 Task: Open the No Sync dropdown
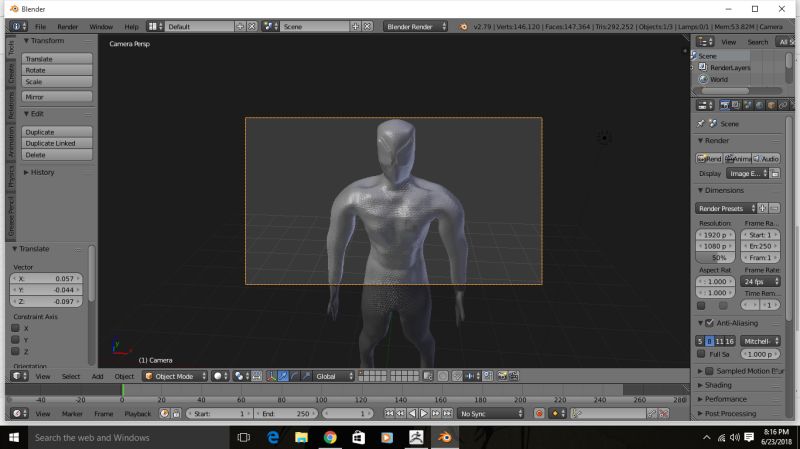[x=491, y=413]
